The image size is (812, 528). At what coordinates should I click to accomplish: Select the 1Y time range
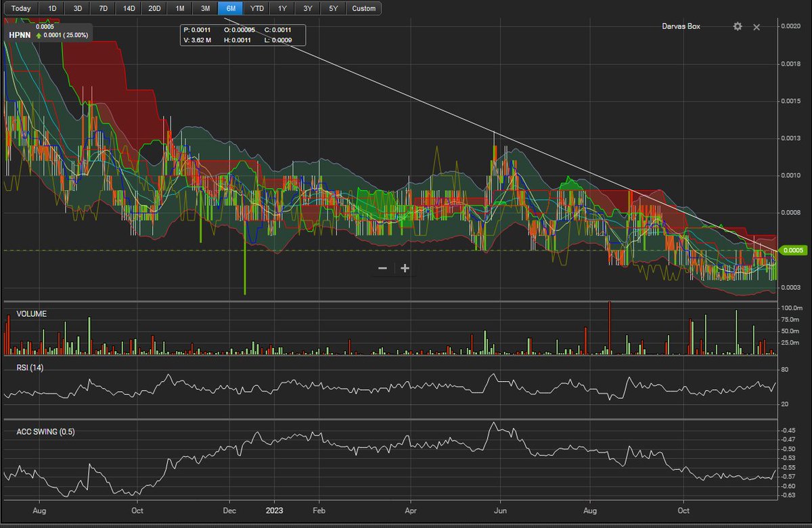tap(282, 9)
